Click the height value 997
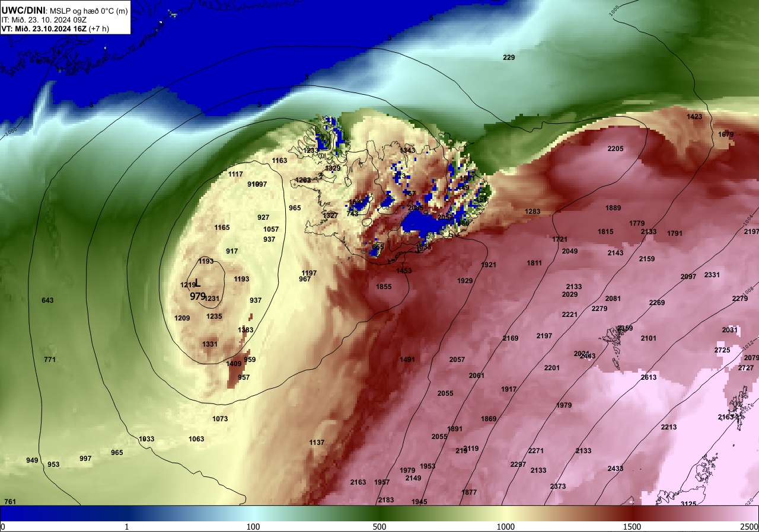759x532 pixels. (85, 459)
